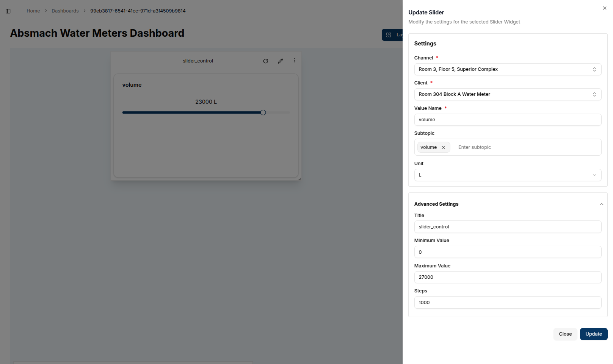Go to Home breadcrumb
Screen dimensions: 613x364
click(x=33, y=11)
